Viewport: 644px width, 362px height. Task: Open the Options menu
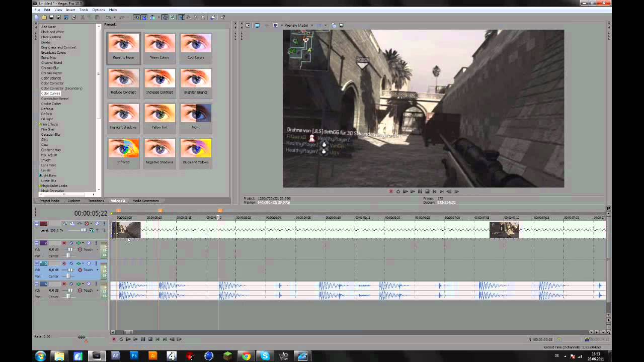[x=99, y=10]
